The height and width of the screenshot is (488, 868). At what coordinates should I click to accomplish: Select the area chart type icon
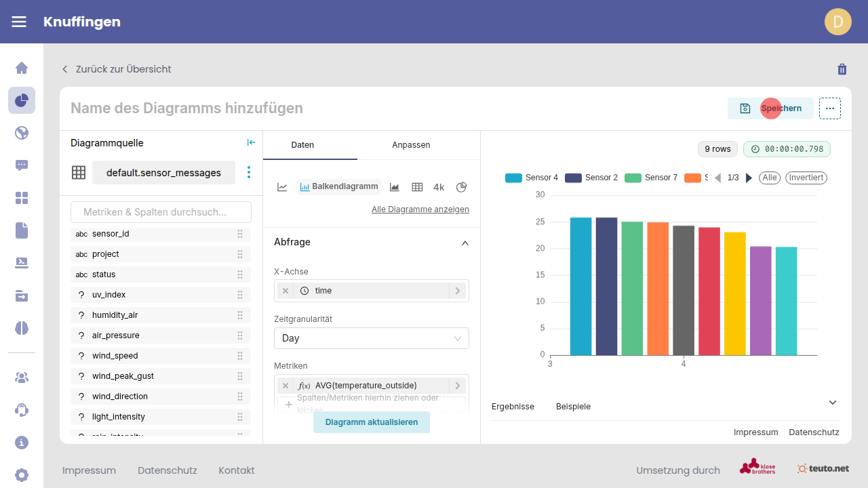click(x=395, y=187)
